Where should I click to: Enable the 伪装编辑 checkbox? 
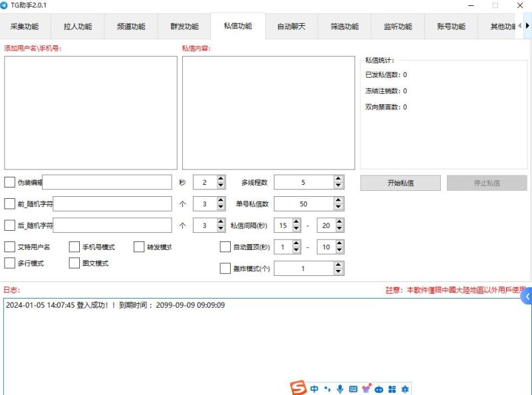(x=9, y=182)
